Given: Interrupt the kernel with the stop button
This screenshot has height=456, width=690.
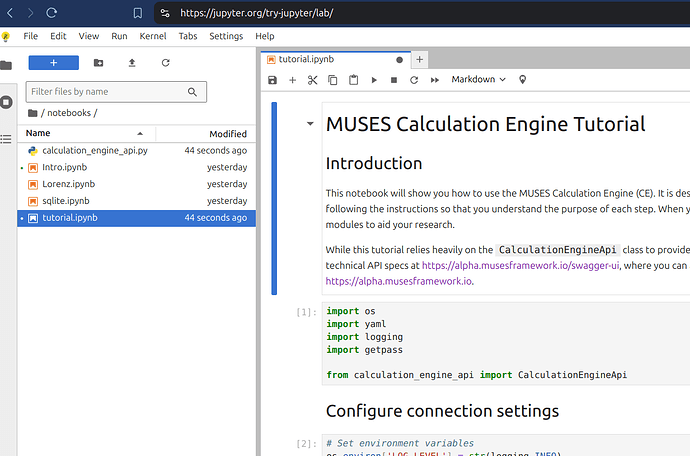Looking at the screenshot, I should tap(394, 80).
